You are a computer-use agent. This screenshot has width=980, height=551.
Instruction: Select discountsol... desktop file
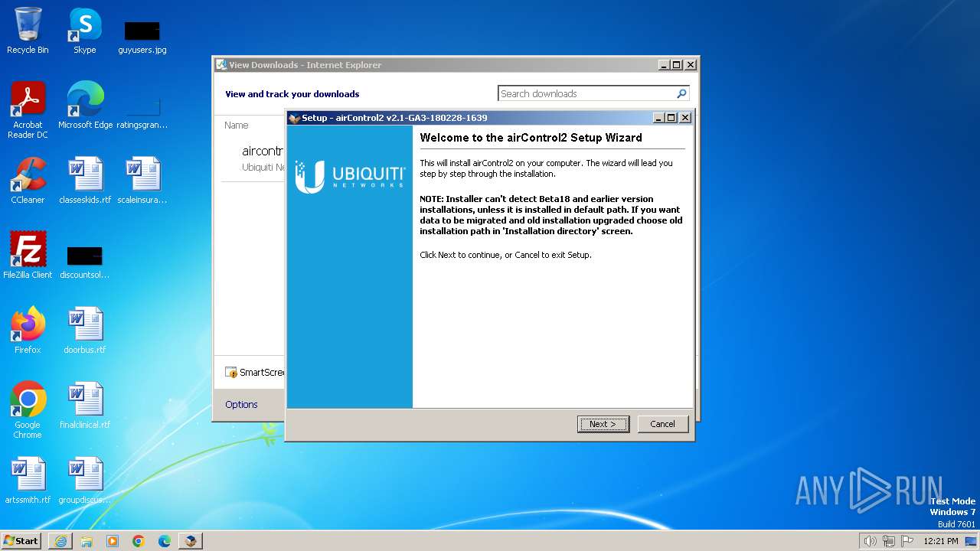pyautogui.click(x=85, y=262)
